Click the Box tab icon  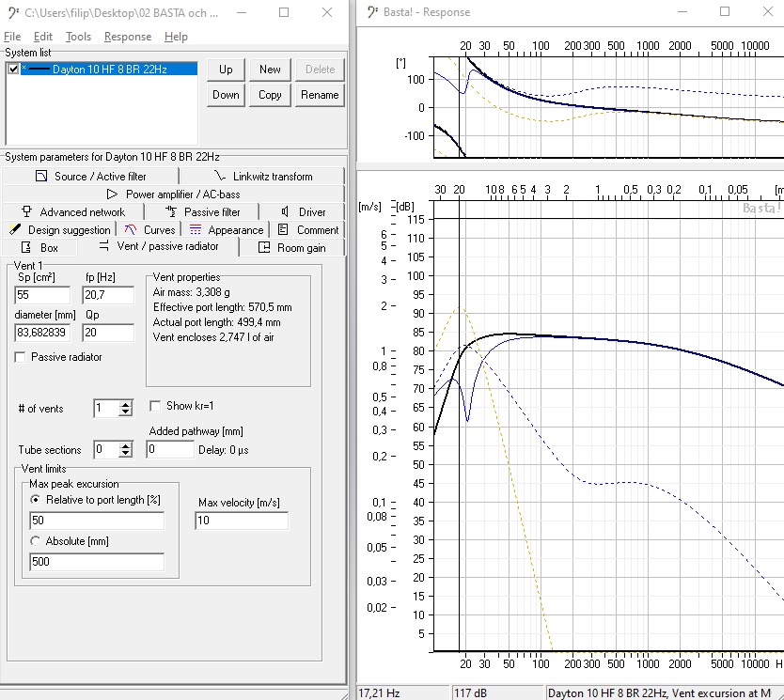coord(26,247)
